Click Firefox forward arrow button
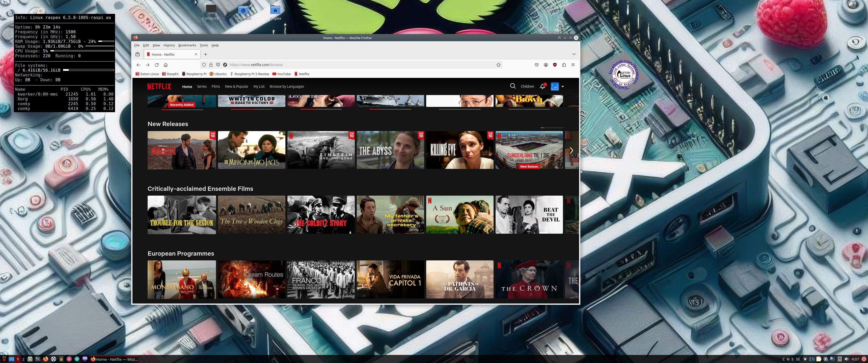This screenshot has height=363, width=868. pos(147,65)
